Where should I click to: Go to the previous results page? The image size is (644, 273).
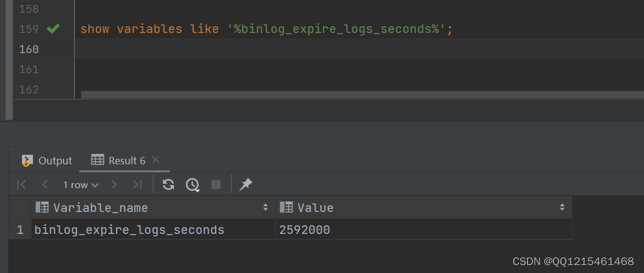click(x=45, y=184)
